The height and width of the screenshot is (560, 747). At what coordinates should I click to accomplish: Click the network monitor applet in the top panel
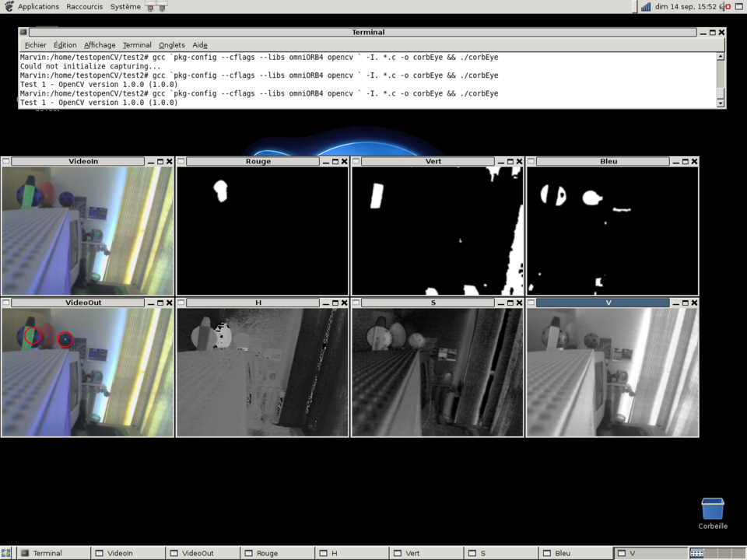point(646,6)
